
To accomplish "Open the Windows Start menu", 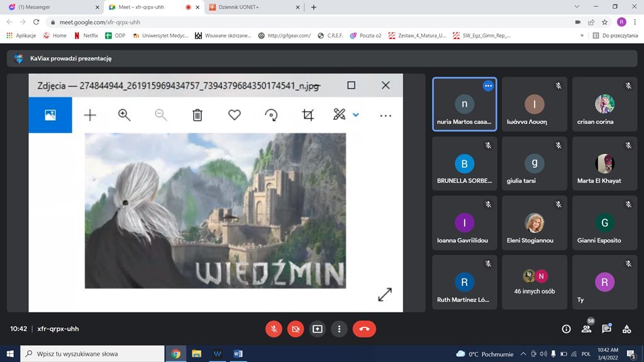I will (x=10, y=353).
